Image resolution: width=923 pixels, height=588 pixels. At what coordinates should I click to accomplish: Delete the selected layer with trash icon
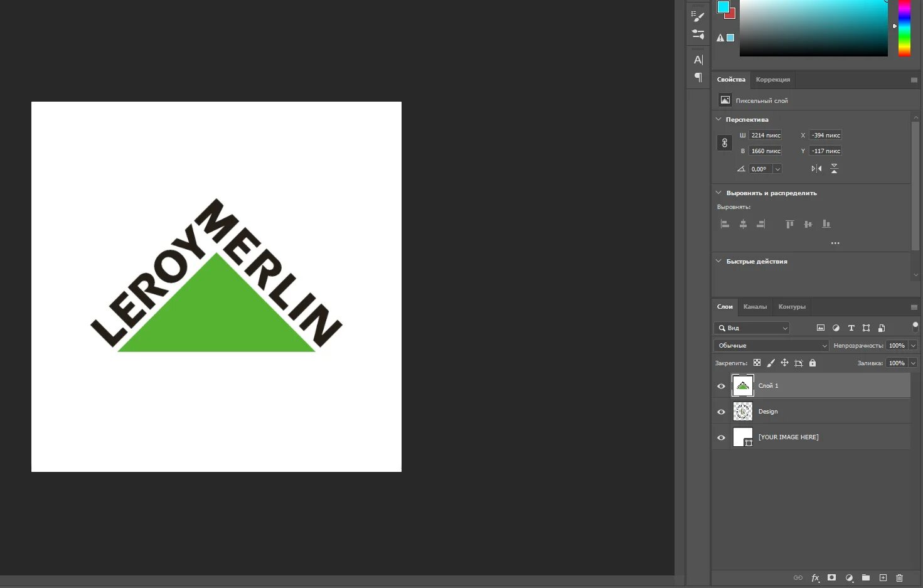click(899, 577)
